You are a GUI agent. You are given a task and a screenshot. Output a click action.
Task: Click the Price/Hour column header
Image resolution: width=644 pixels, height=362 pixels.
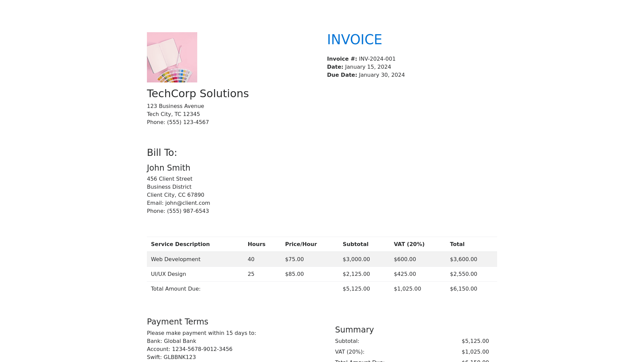[301, 244]
